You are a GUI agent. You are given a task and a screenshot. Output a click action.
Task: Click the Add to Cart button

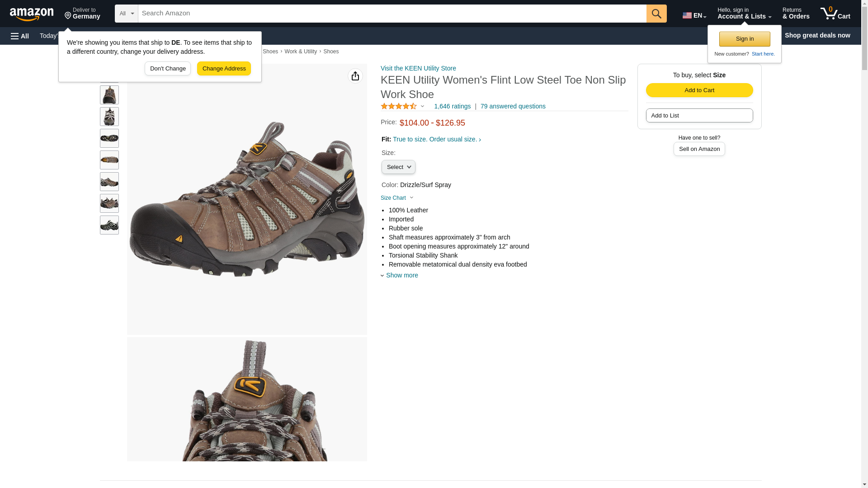pos(699,90)
